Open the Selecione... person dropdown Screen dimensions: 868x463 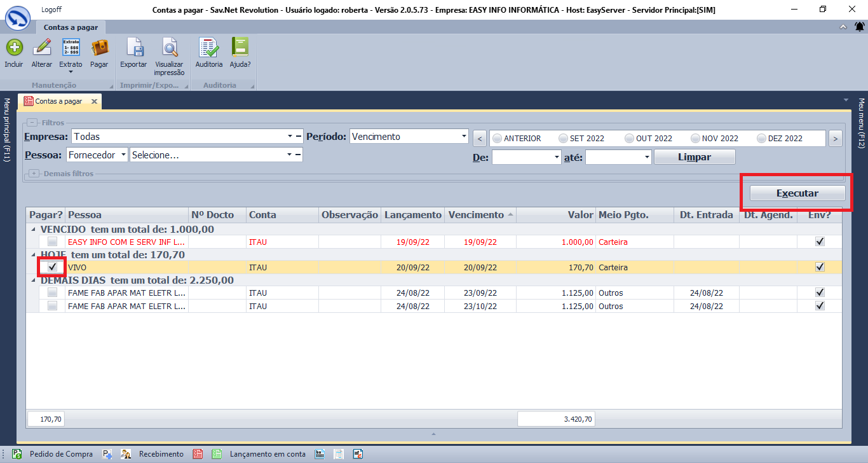290,155
